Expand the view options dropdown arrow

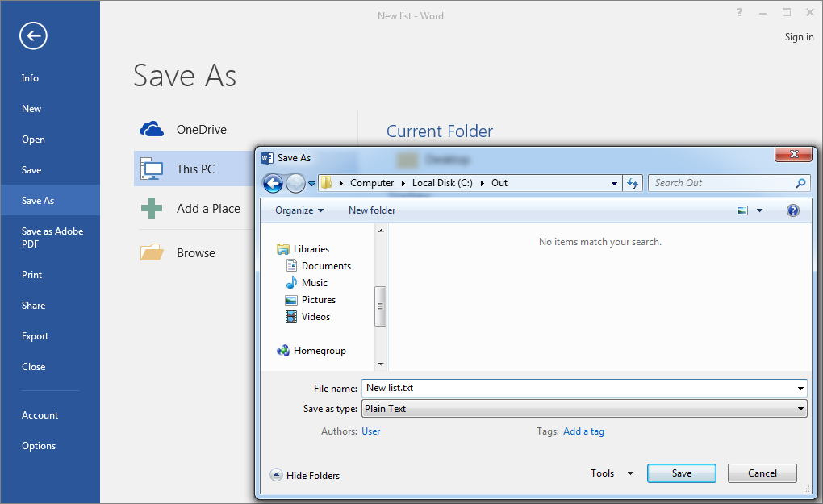[759, 210]
